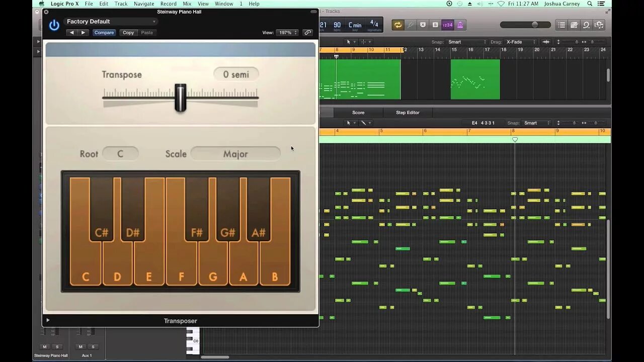
Task: Open the Note Pads icon
Action: 574,25
